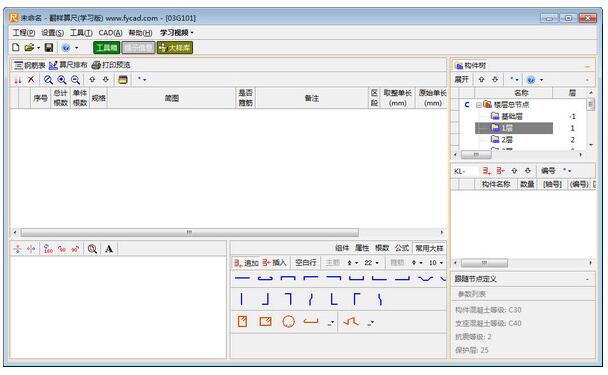This screenshot has height=375, width=608.
Task: Switch to the 属性 tab
Action: (362, 248)
